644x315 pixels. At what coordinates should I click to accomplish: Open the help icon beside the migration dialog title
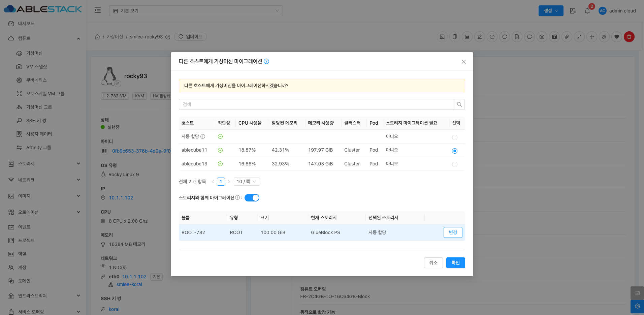tap(266, 61)
